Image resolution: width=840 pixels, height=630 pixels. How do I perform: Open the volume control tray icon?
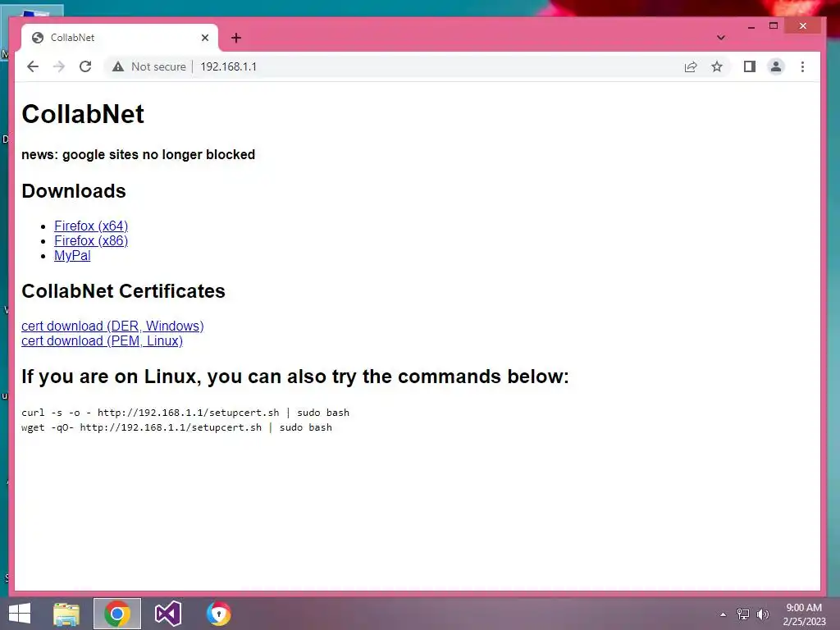click(763, 614)
